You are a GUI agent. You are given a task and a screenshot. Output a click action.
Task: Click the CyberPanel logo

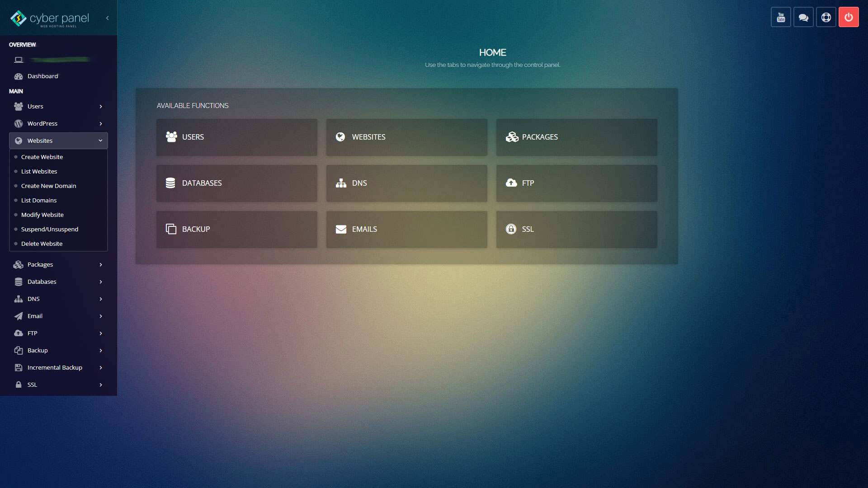[50, 19]
